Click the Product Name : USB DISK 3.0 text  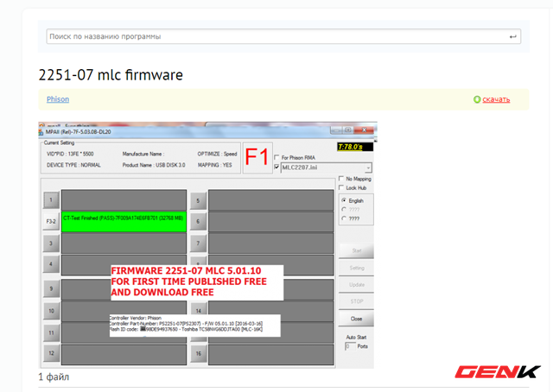tap(154, 165)
